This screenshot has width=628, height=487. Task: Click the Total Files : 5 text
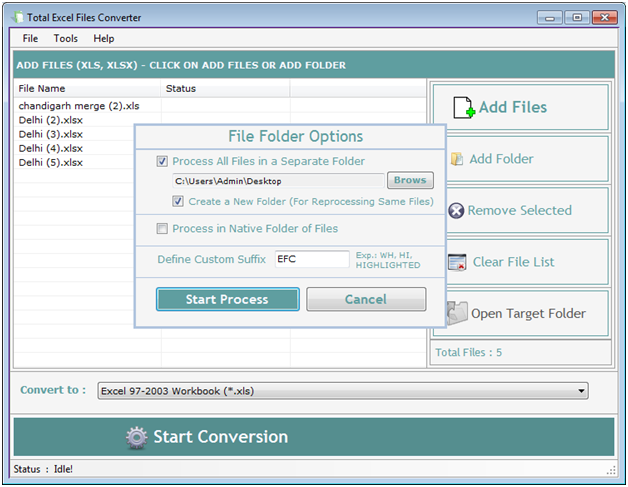click(x=468, y=352)
